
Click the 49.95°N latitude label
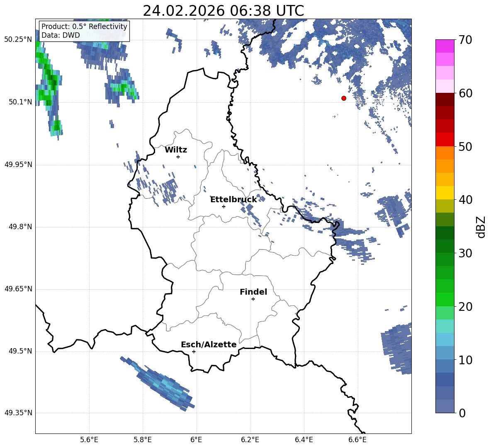click(x=19, y=164)
